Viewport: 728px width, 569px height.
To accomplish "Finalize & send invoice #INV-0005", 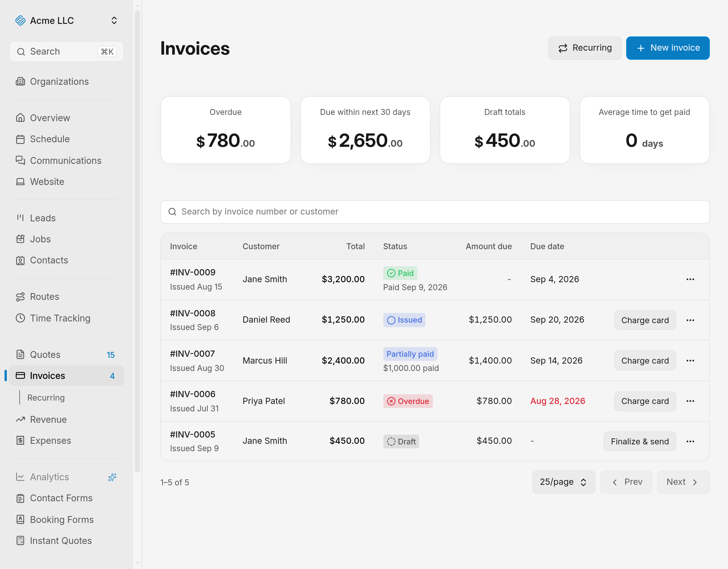I will click(x=639, y=441).
